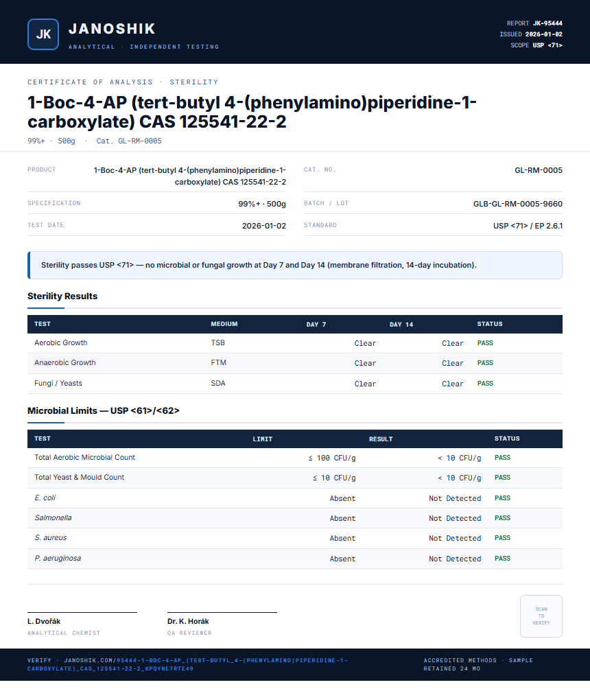
Task: Click the sterility passes summary banner
Action: click(x=294, y=265)
